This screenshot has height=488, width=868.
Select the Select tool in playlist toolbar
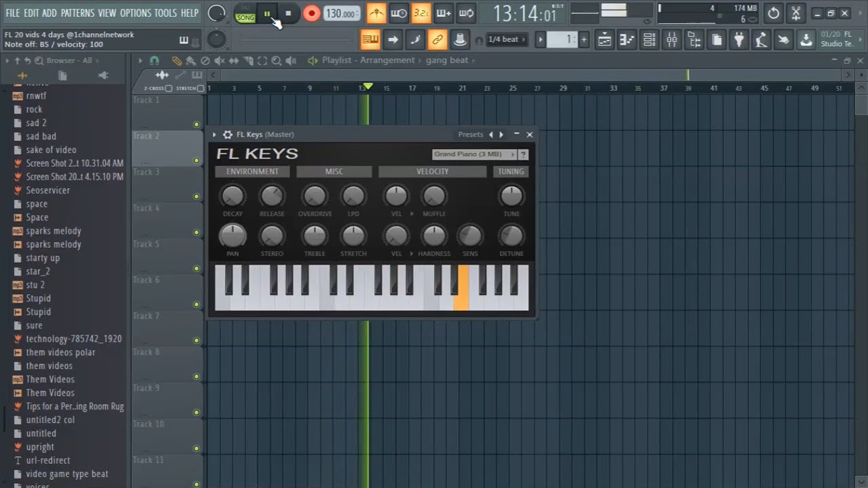(263, 60)
